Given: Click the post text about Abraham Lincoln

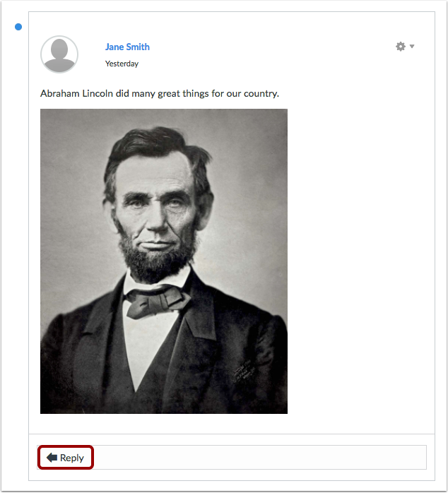Looking at the screenshot, I should click(160, 94).
